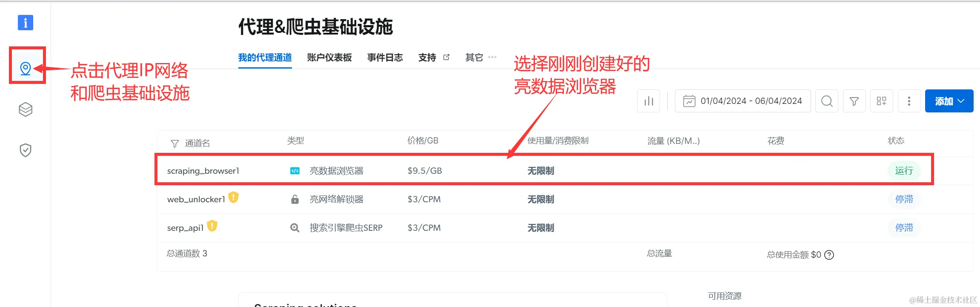The image size is (980, 307).
Task: Open the proxy IP network location icon
Action: 26,68
